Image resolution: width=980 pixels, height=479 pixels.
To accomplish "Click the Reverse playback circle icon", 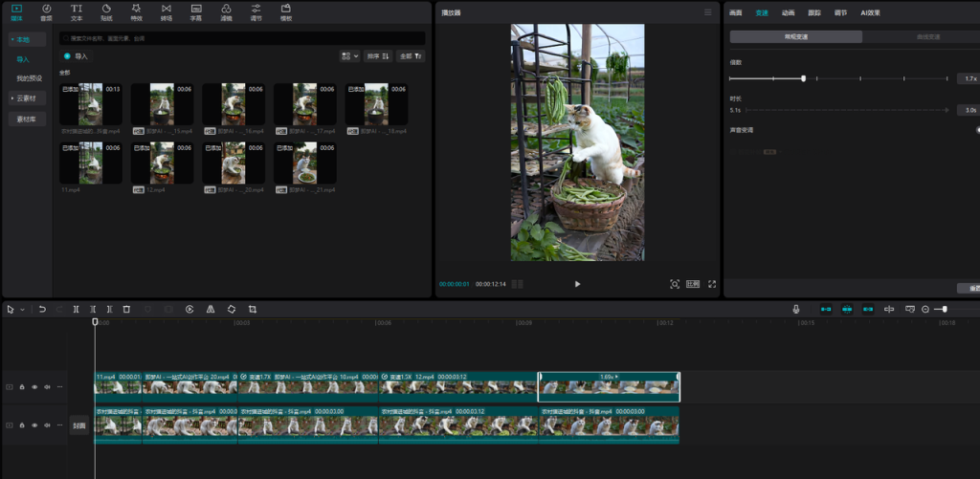I will point(189,309).
